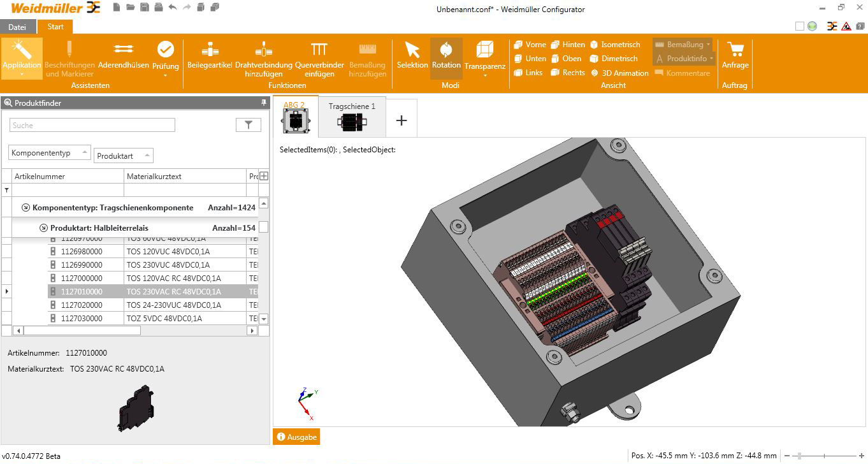
Task: Switch to Isometrisch view
Action: click(615, 45)
